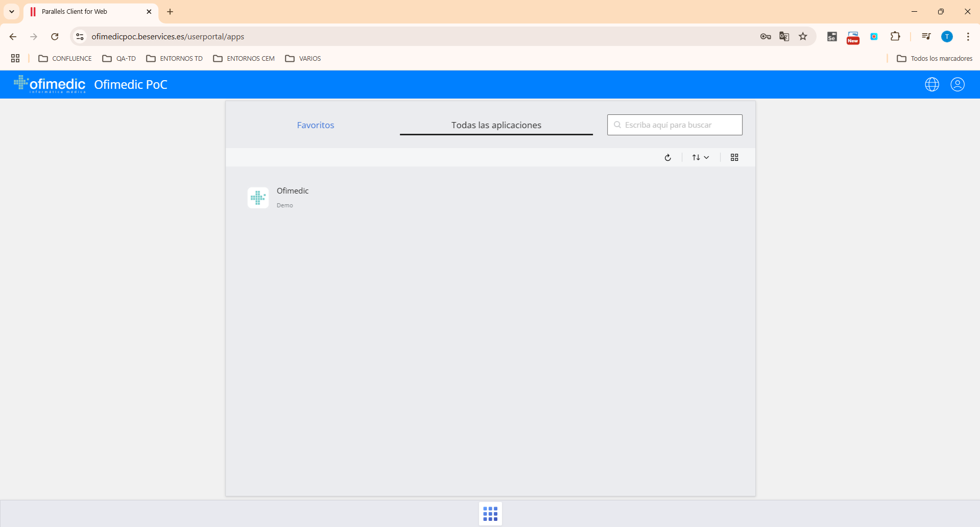Switch to grid view layout
This screenshot has width=980, height=527.
pyautogui.click(x=734, y=157)
